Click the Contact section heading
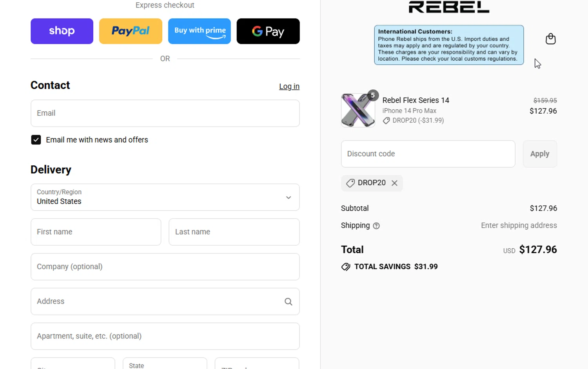588x369 pixels. click(x=50, y=85)
